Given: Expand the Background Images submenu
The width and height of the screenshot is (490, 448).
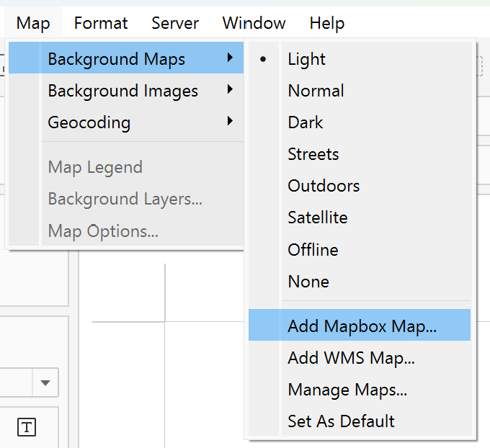Looking at the screenshot, I should [x=126, y=90].
